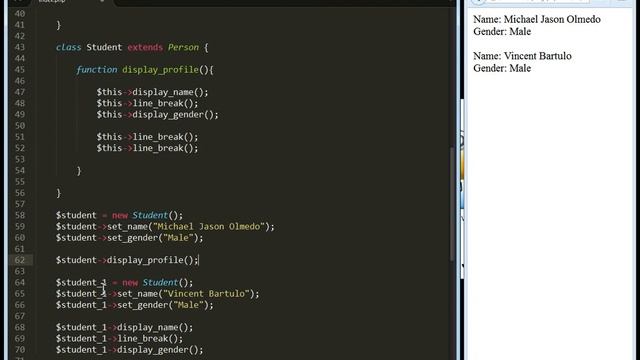Click the closing brace on line 54
This screenshot has width=640, height=360.
coord(79,171)
